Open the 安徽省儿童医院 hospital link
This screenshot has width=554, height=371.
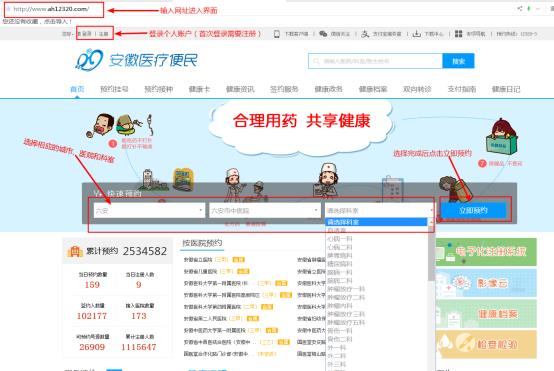(x=200, y=271)
